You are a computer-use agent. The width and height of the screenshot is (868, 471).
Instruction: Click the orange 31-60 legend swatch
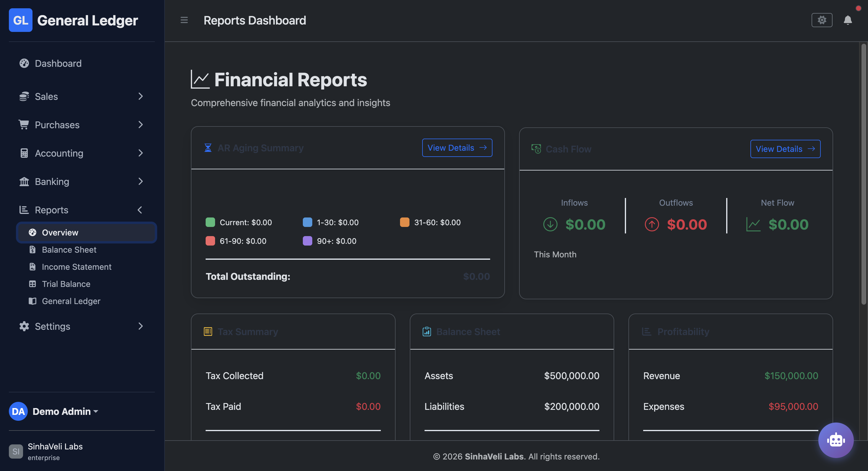point(404,222)
